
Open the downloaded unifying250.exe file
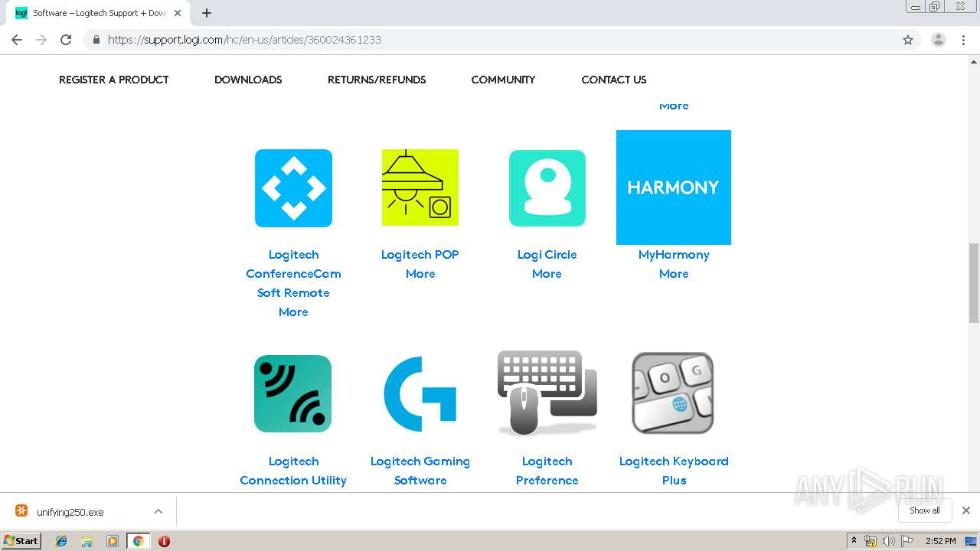click(x=70, y=512)
